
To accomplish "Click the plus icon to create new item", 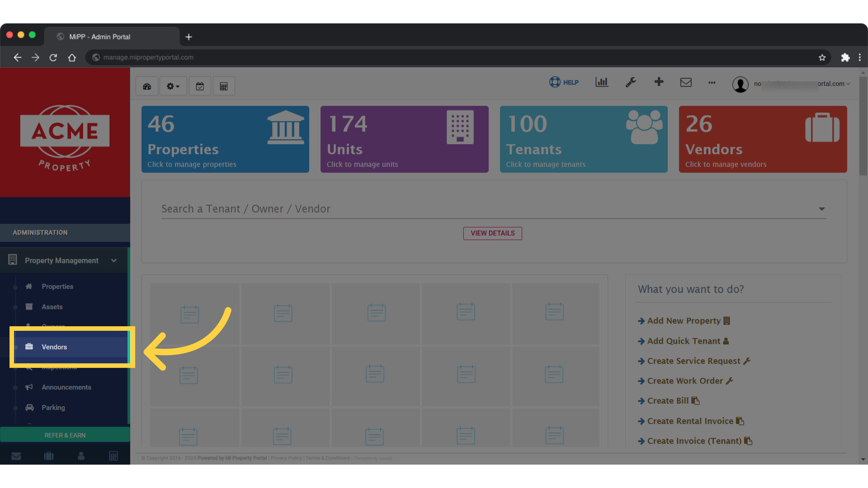I will pyautogui.click(x=659, y=82).
